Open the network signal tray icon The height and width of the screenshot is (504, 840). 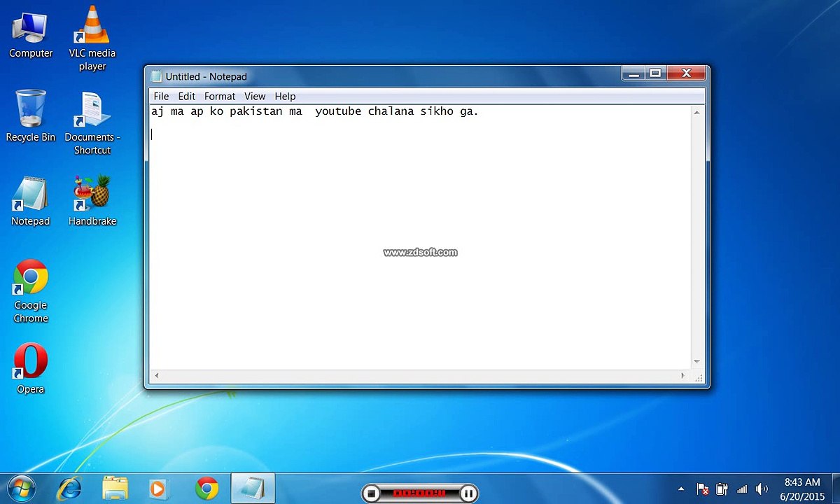point(742,489)
